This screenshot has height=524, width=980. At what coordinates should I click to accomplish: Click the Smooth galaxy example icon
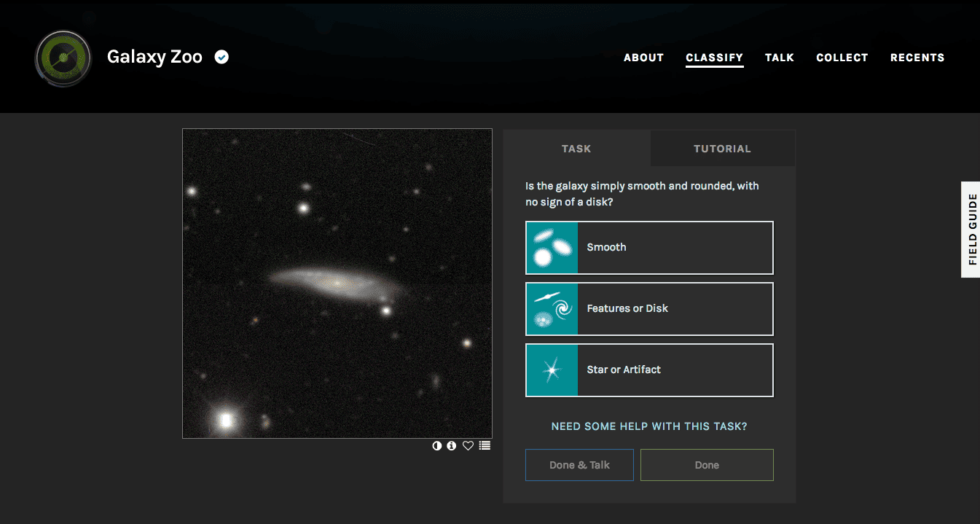[x=552, y=248]
